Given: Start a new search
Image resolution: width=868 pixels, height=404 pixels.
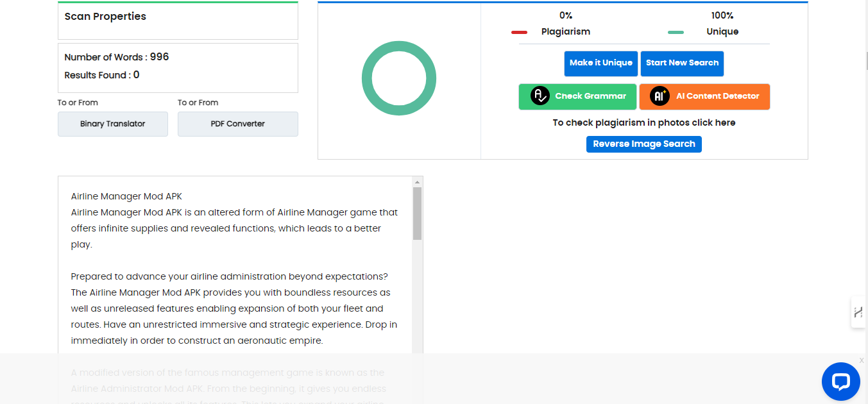Looking at the screenshot, I should pyautogui.click(x=682, y=63).
